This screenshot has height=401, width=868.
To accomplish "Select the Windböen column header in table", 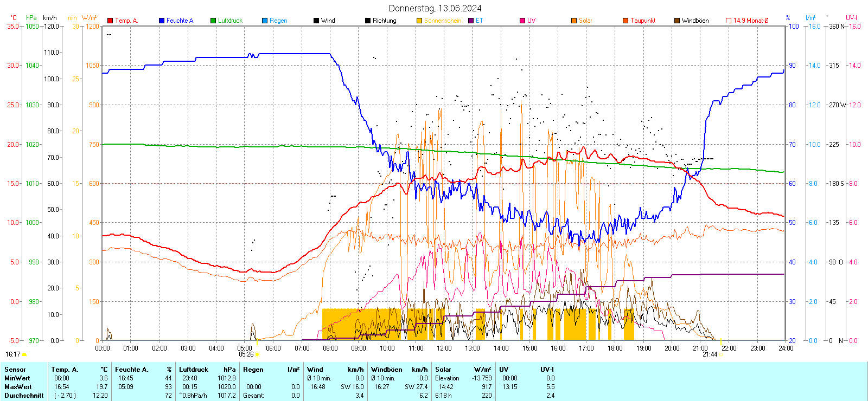I will 386,370.
